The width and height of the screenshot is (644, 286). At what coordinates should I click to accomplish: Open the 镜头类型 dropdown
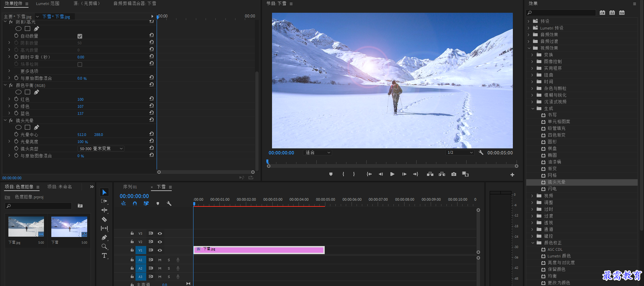(101, 148)
